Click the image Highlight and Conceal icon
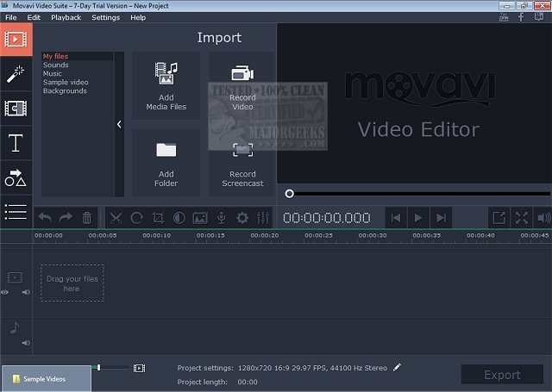This screenshot has height=392, width=552. [200, 218]
